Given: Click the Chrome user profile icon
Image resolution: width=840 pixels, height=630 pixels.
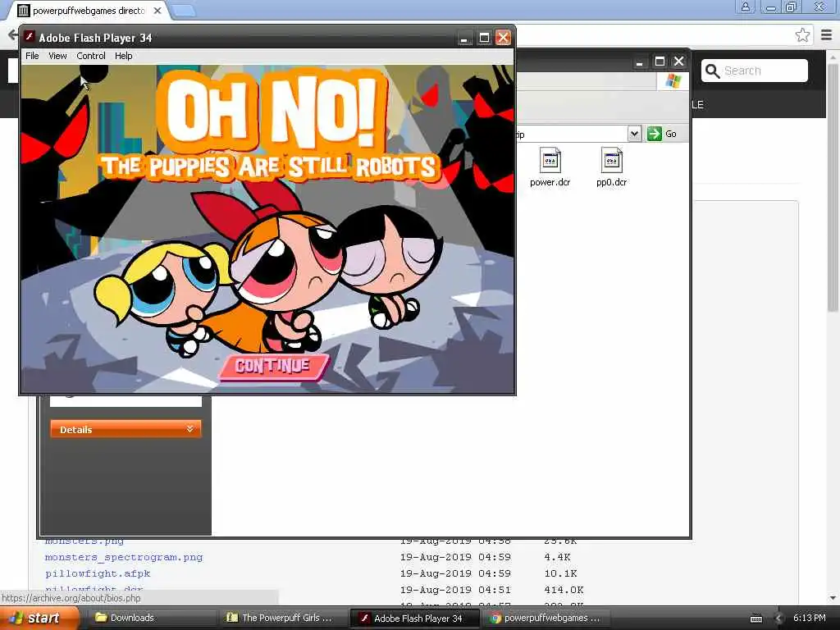Looking at the screenshot, I should click(745, 7).
